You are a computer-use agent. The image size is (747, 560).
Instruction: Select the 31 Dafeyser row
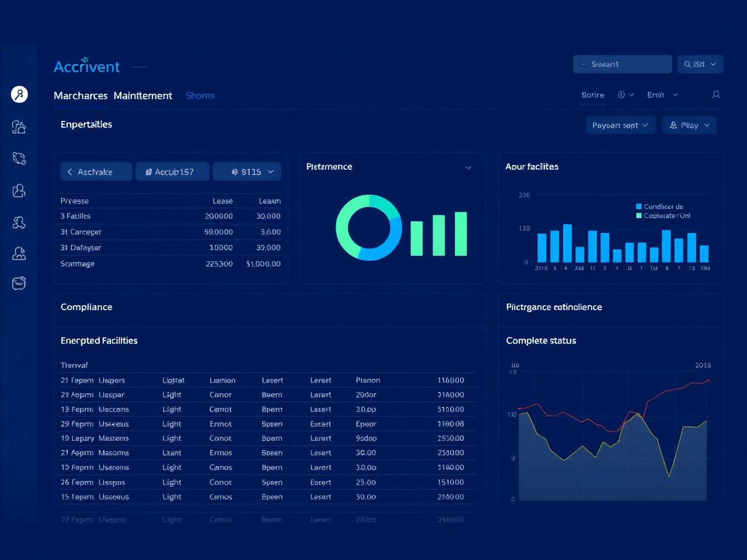171,247
